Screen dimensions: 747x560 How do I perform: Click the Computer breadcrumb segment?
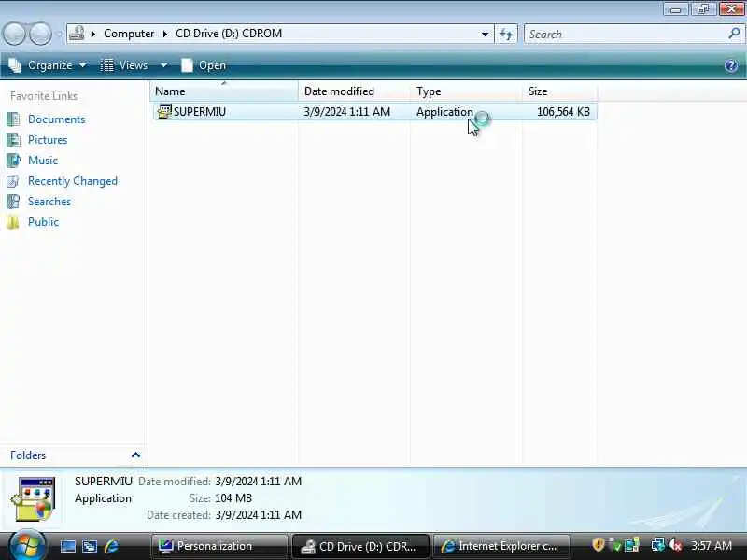point(129,34)
